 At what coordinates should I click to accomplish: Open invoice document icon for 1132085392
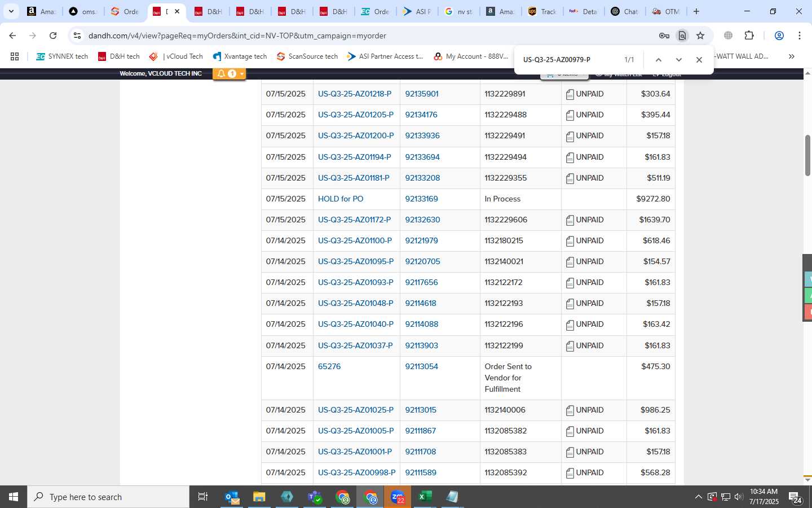570,473
